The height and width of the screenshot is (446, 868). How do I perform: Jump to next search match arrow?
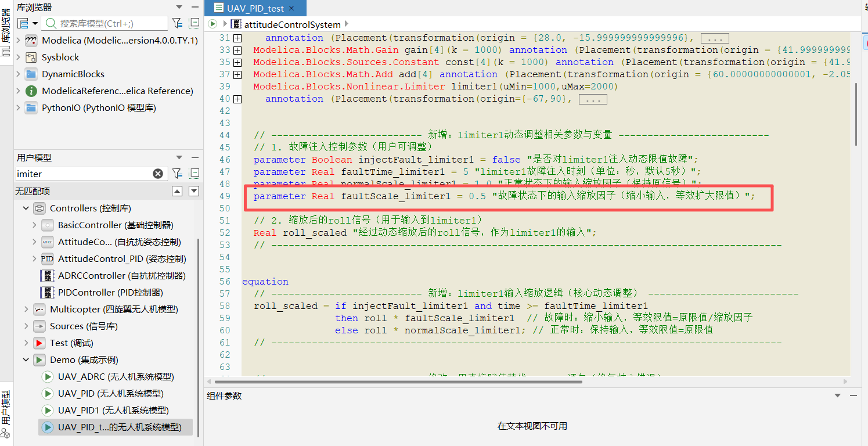click(x=194, y=191)
